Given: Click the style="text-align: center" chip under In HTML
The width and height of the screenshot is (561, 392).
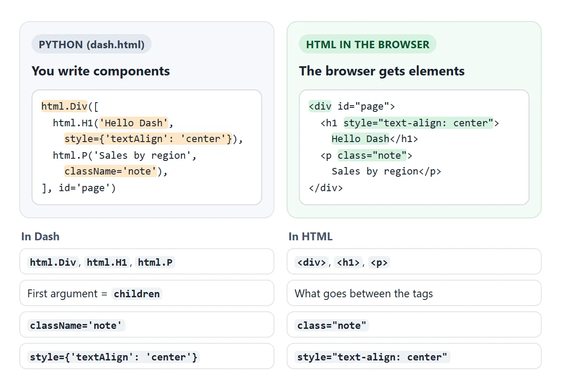Looking at the screenshot, I should (373, 357).
